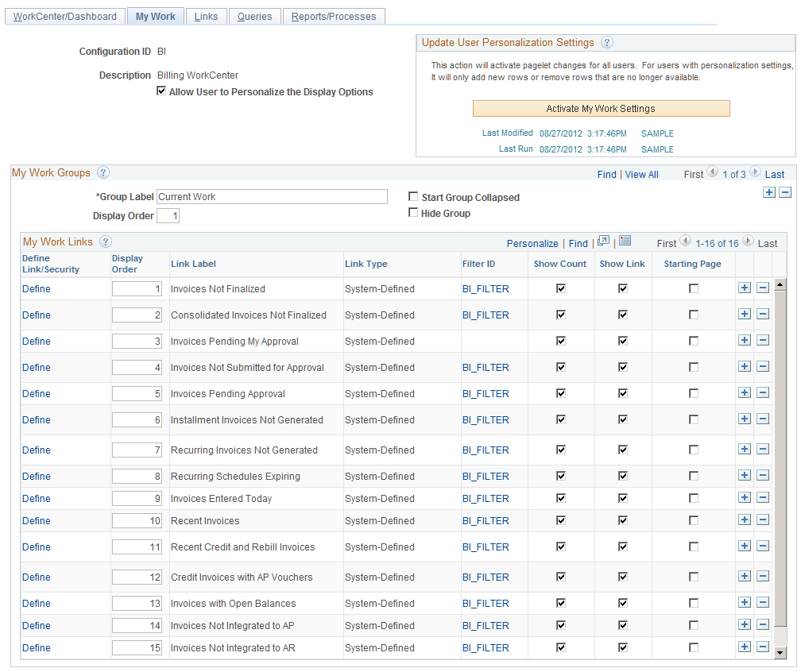This screenshot has height=672, width=801.
Task: Check the Hide Group checkbox
Action: click(413, 212)
